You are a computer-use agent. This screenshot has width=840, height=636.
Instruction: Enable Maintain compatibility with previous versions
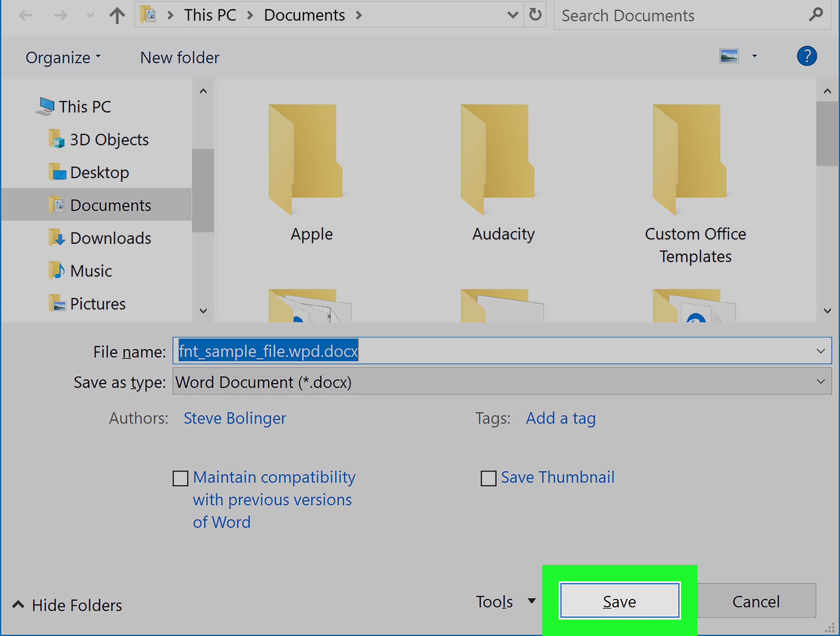(x=180, y=478)
